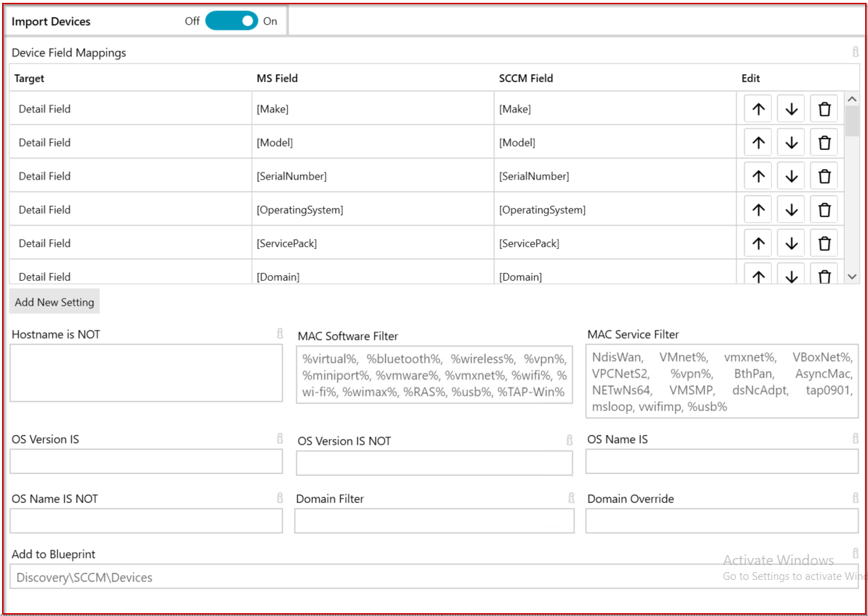Move the [Model] mapping row up

tap(758, 142)
